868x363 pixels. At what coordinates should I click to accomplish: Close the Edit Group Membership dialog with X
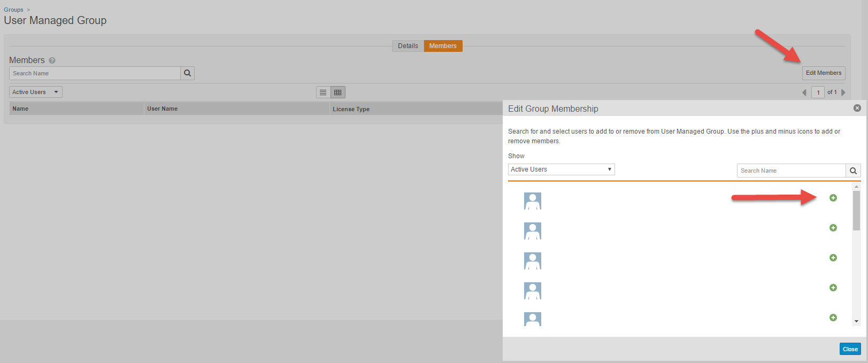[857, 108]
